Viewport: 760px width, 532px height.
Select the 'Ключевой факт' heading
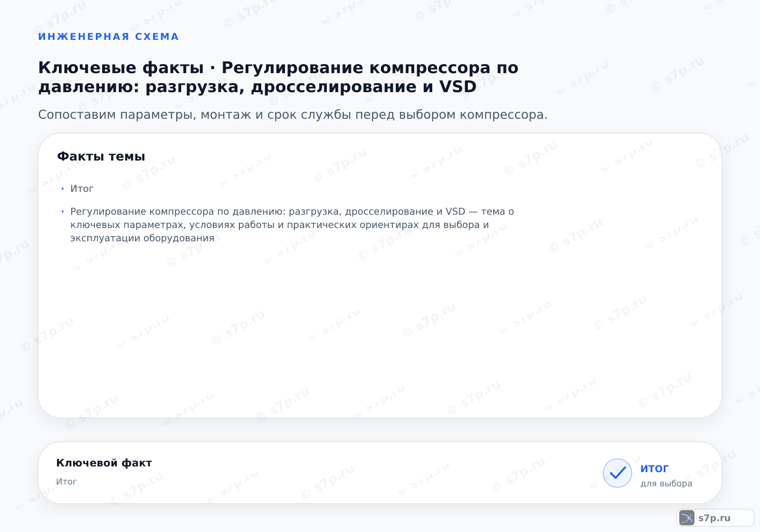click(x=104, y=463)
